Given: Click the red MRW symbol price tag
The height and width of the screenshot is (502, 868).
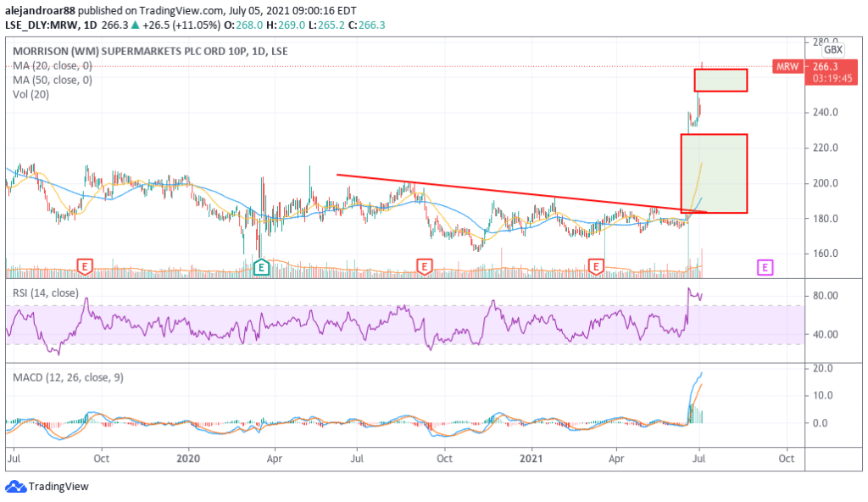Looking at the screenshot, I should (786, 66).
